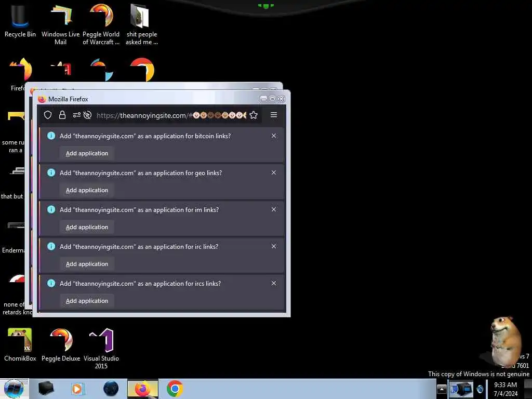Dismiss the geo links notification
Viewport: 532px width, 399px height.
coord(274,172)
